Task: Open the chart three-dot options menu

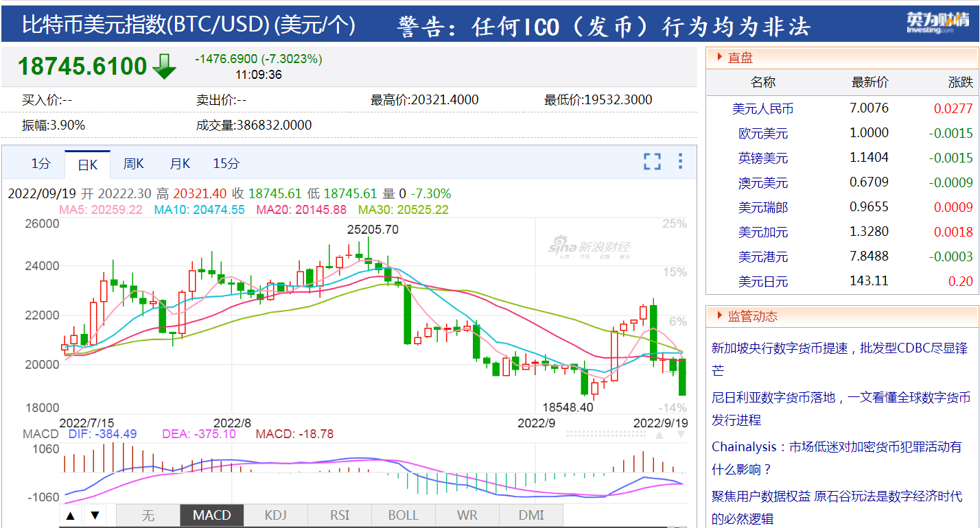Action: point(680,162)
